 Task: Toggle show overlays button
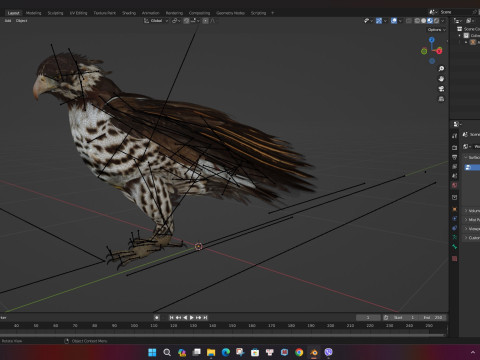394,21
